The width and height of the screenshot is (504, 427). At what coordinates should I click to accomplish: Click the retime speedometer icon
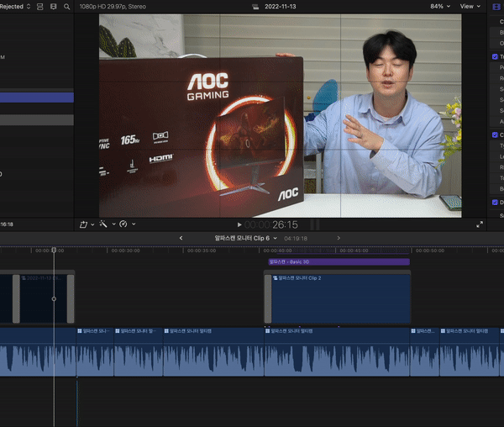[123, 224]
